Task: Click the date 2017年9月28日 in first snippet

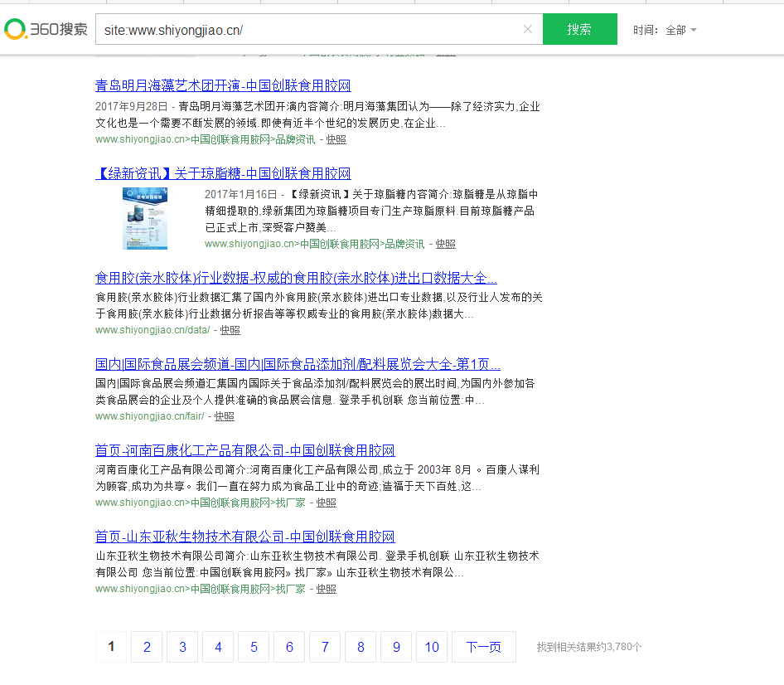Action: 131,107
